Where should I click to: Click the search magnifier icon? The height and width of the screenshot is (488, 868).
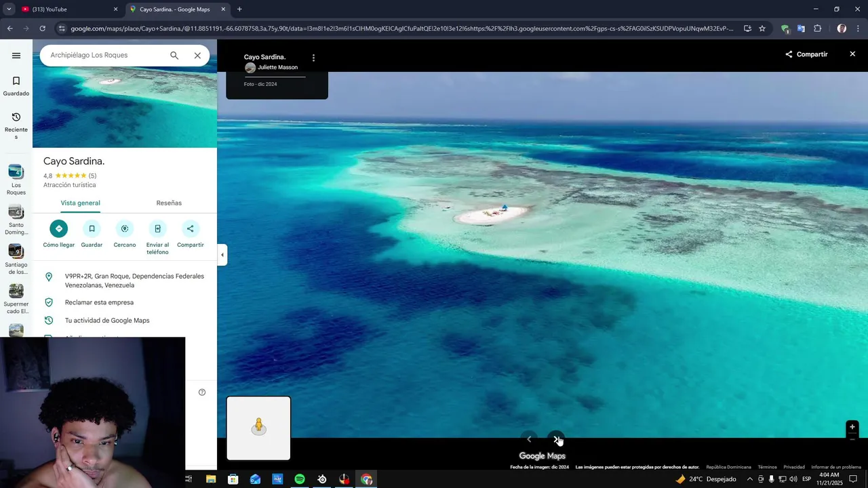click(174, 56)
